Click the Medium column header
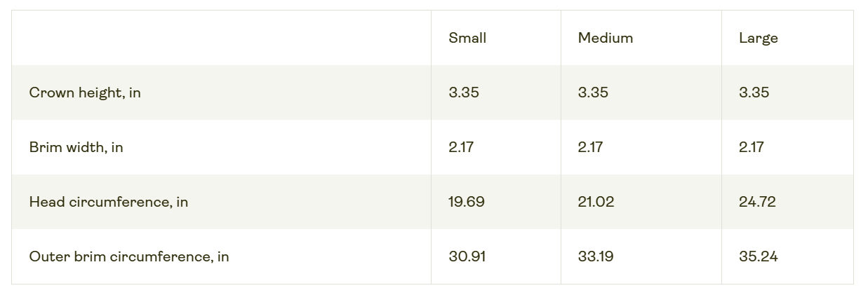This screenshot has height=295, width=868. tap(605, 38)
